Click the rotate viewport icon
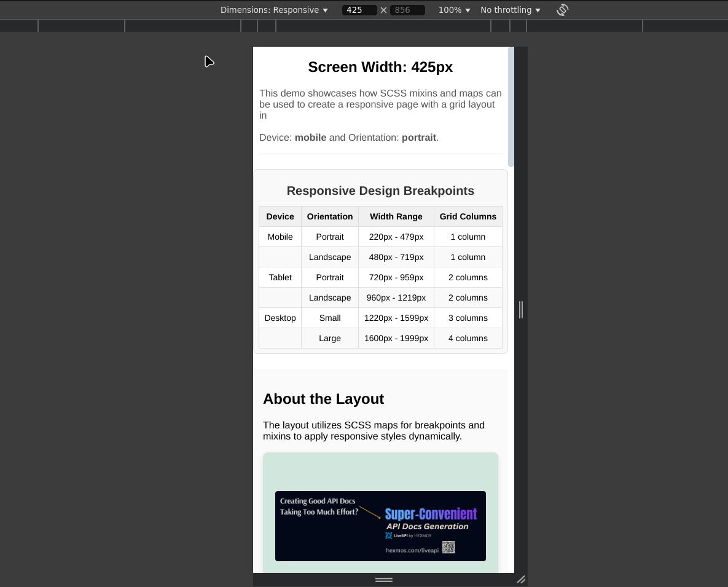The width and height of the screenshot is (728, 587). pyautogui.click(x=562, y=10)
